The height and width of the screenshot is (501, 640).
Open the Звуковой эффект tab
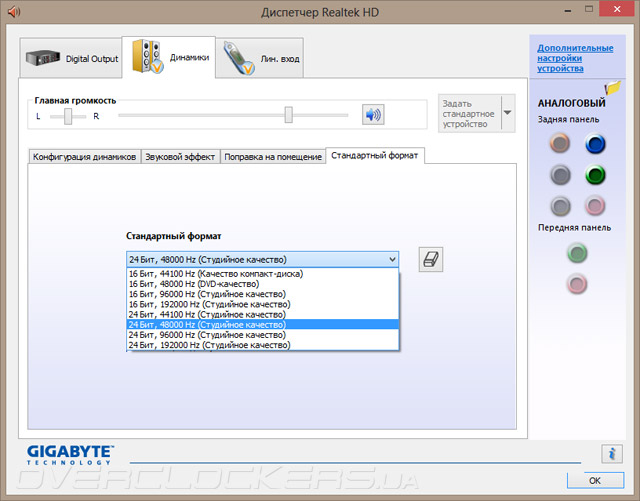[x=180, y=157]
